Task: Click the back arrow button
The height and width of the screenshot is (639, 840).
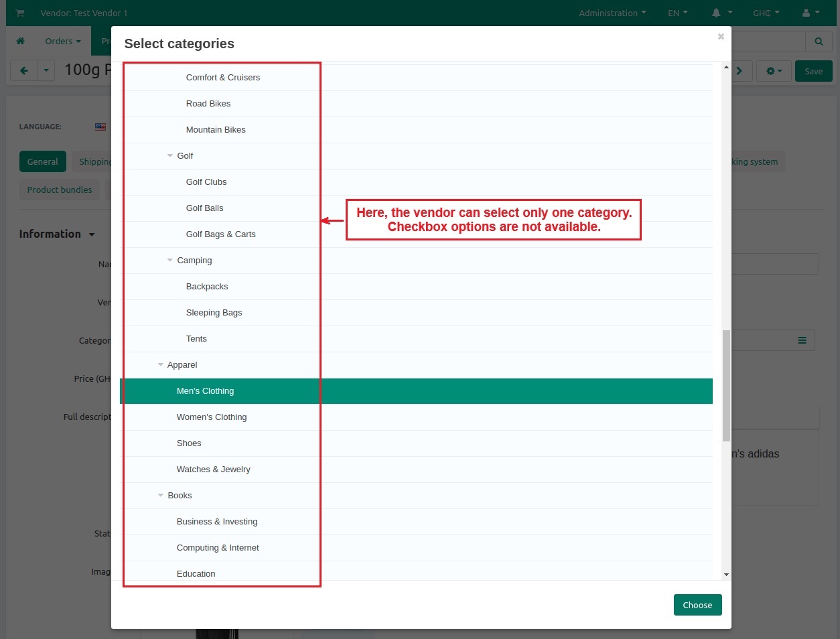Action: click(24, 71)
